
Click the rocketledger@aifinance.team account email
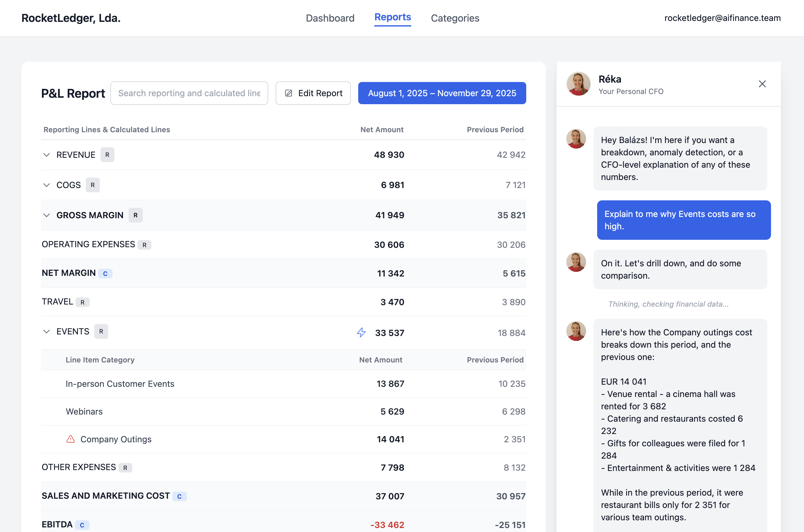[x=722, y=18]
